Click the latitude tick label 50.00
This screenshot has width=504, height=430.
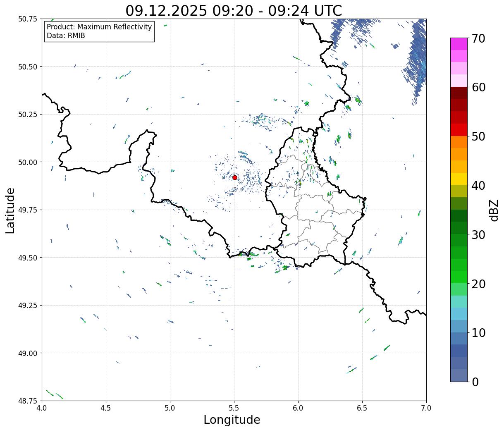28,162
